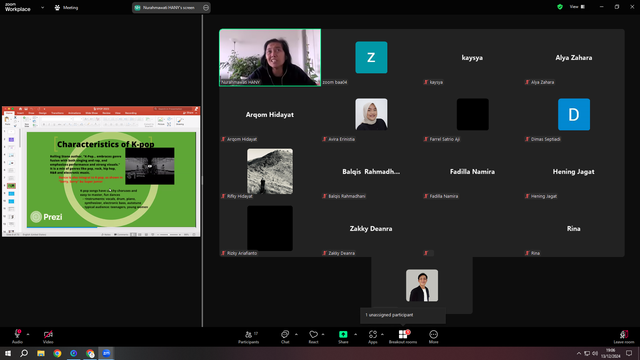Open the Windows Start menu
Image resolution: width=640 pixels, height=360 pixels.
point(8,353)
